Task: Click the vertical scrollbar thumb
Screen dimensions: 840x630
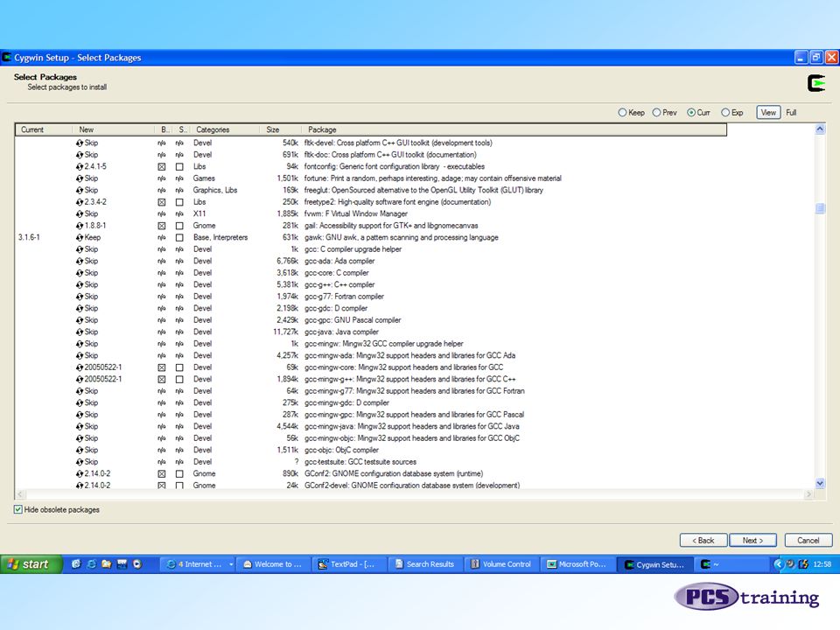Action: pos(820,208)
